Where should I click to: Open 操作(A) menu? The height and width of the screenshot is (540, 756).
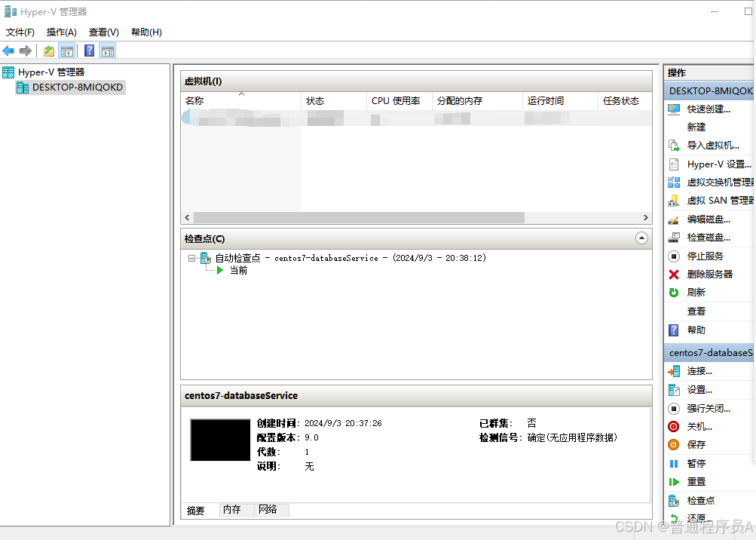click(61, 32)
